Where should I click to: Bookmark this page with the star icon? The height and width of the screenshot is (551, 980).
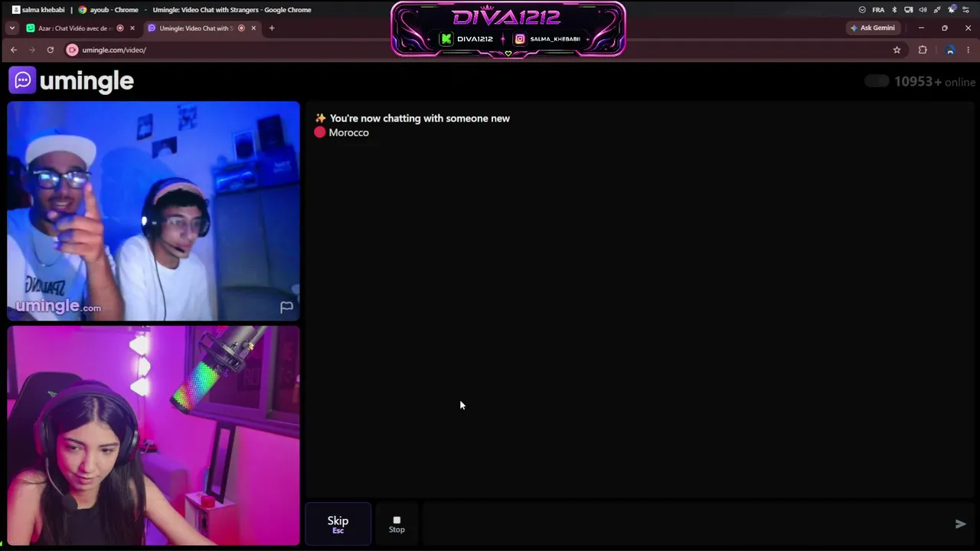tap(897, 50)
